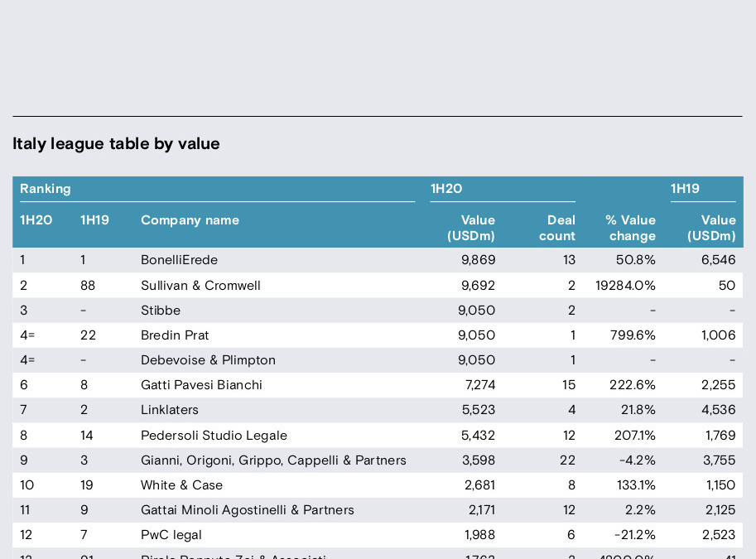Click the 'Deal count' column header
The height and width of the screenshot is (559, 756).
(557, 228)
